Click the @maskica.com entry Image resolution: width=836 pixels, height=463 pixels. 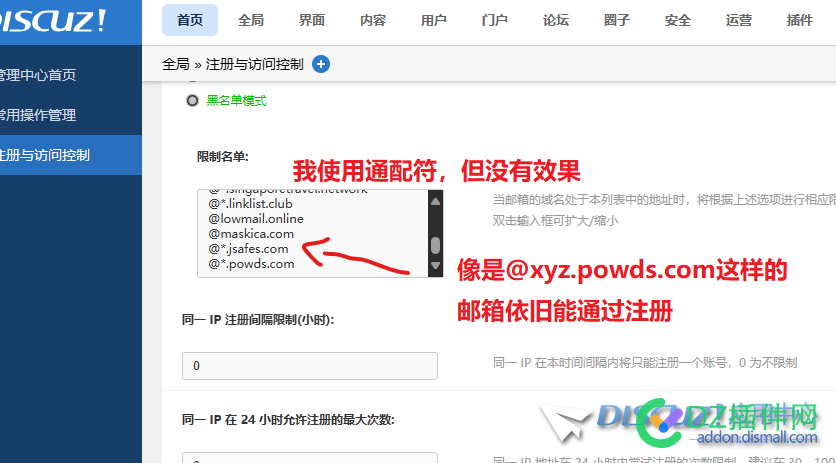click(251, 234)
